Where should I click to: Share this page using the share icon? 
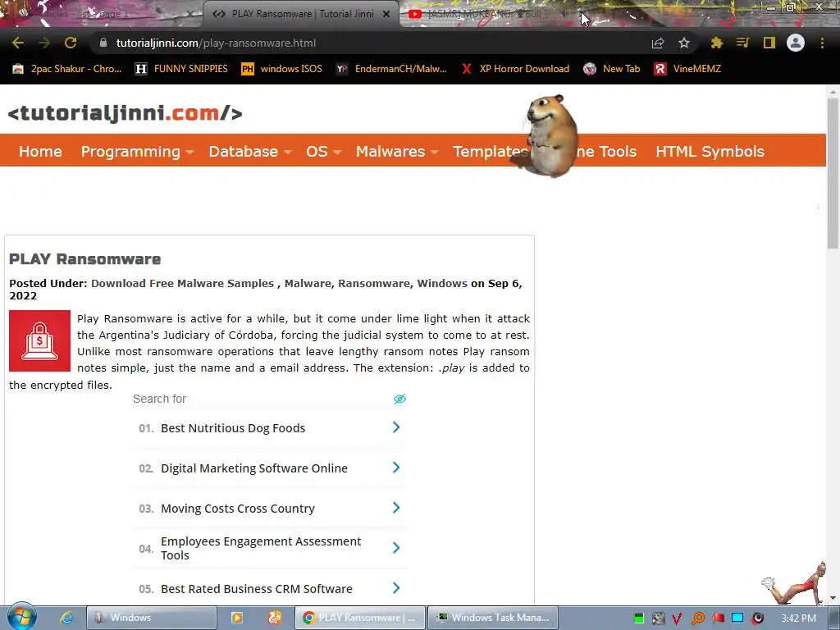click(658, 43)
